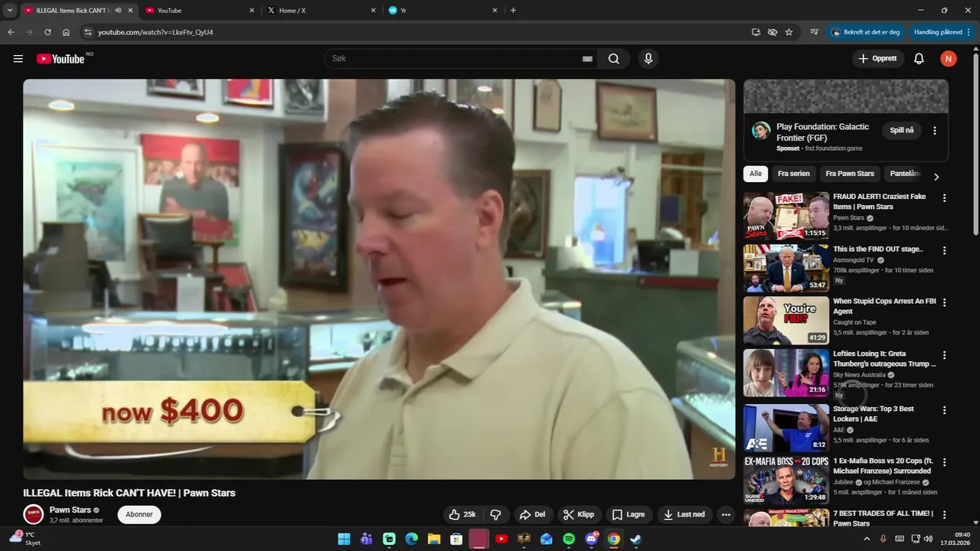Click the video player to pause
Screen dimensions: 980x551
pyautogui.click(x=379, y=279)
